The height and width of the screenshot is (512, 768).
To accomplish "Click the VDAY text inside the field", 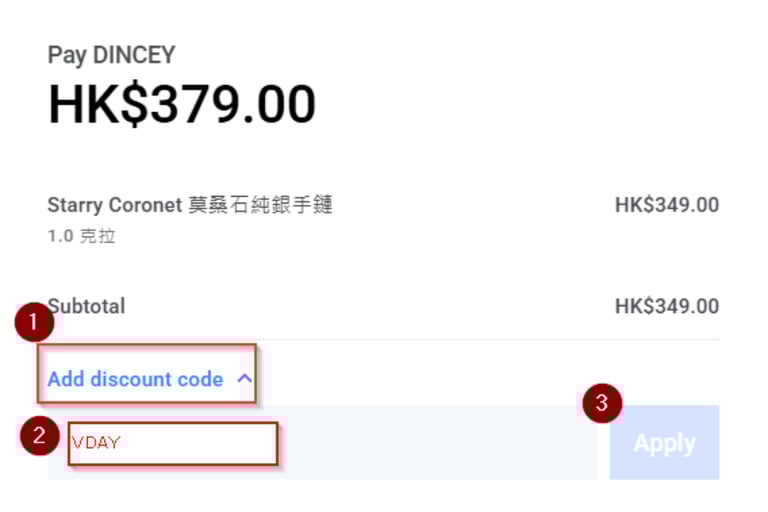I will point(96,443).
